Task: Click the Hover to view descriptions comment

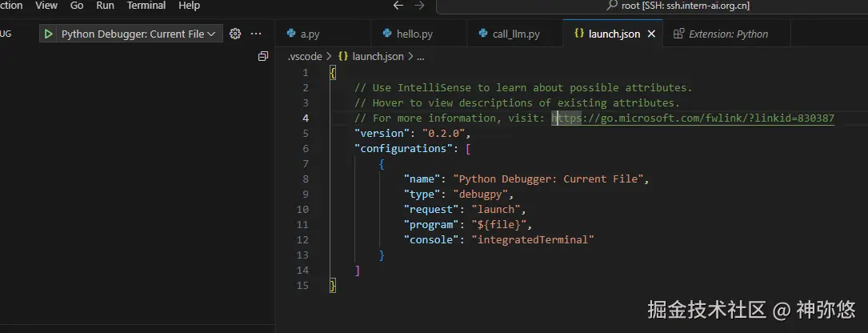Action: click(x=517, y=103)
